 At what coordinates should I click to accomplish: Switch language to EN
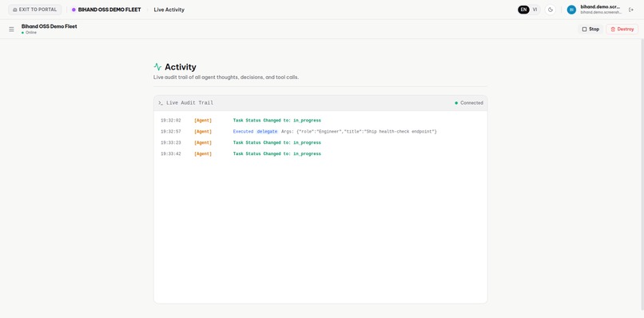click(x=523, y=10)
